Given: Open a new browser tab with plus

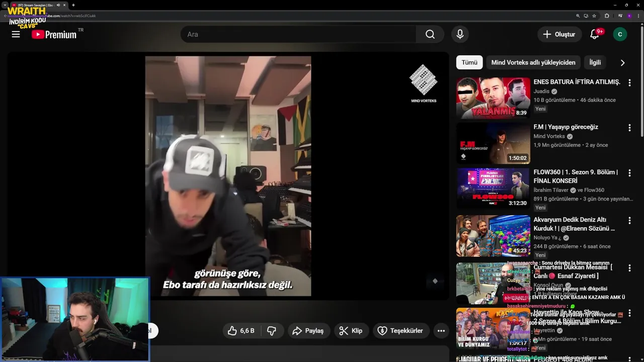Looking at the screenshot, I should tap(73, 5).
